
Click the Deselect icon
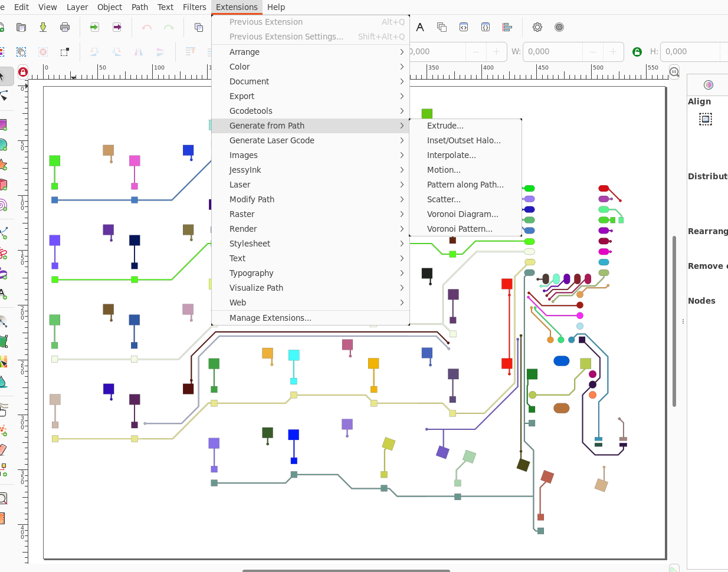point(43,52)
